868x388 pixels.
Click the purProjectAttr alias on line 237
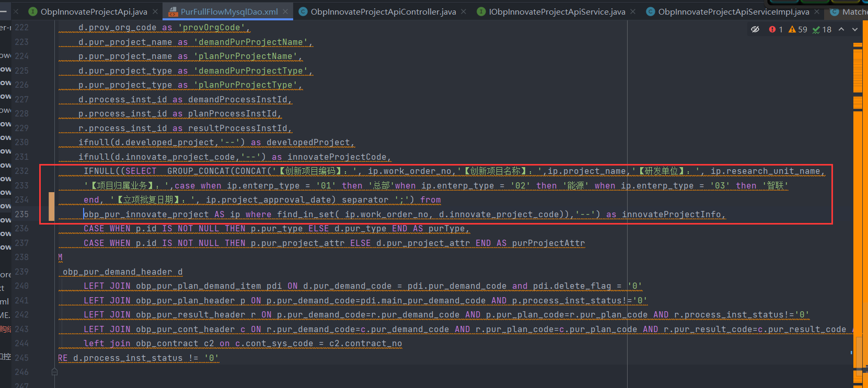click(549, 243)
